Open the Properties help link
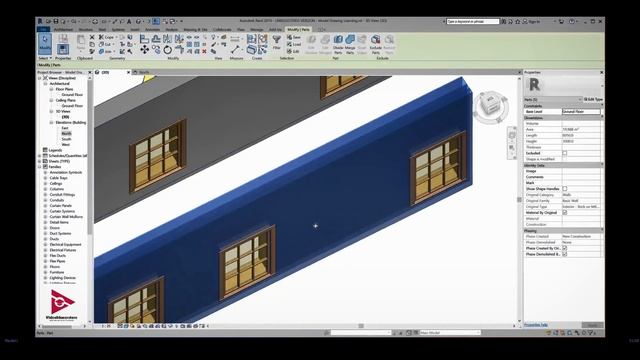 (x=536, y=325)
